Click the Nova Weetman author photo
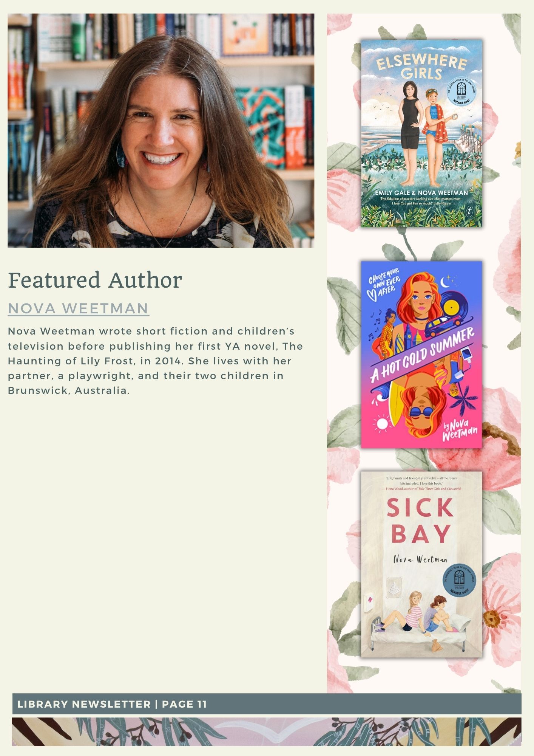Screen dimensions: 534x756 pos(161,130)
